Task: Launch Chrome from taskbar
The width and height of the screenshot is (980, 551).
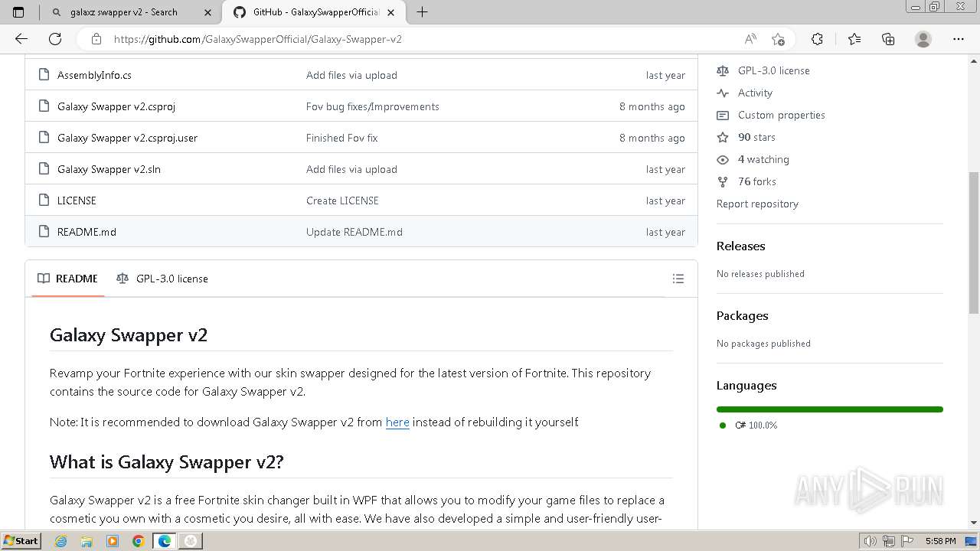Action: (138, 541)
